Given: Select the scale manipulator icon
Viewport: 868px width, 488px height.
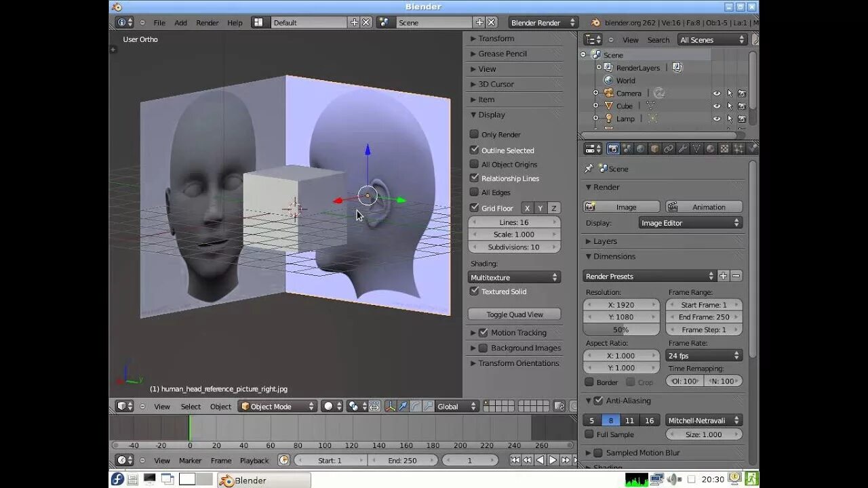Looking at the screenshot, I should (428, 407).
